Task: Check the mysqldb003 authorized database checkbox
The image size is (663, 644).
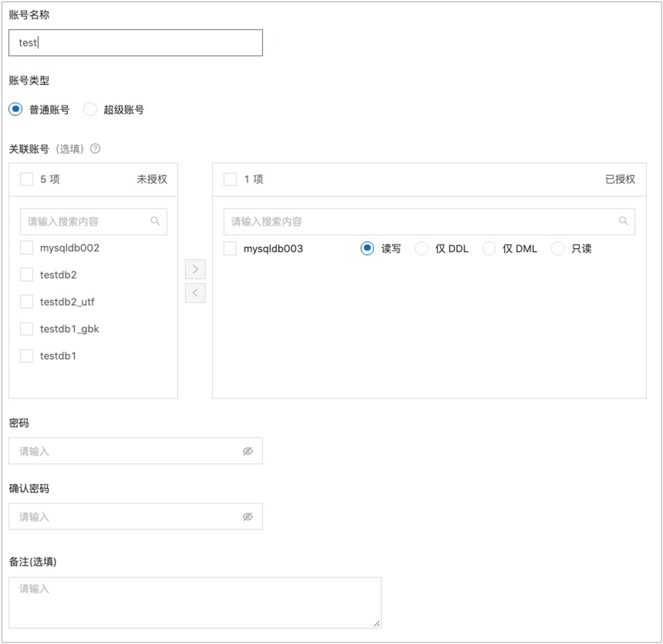Action: click(x=230, y=248)
